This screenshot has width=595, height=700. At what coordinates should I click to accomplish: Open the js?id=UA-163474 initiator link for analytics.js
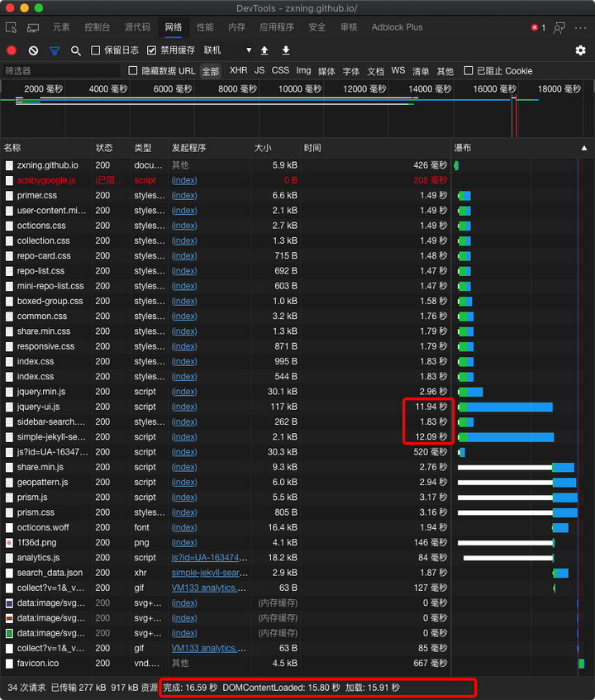[209, 558]
